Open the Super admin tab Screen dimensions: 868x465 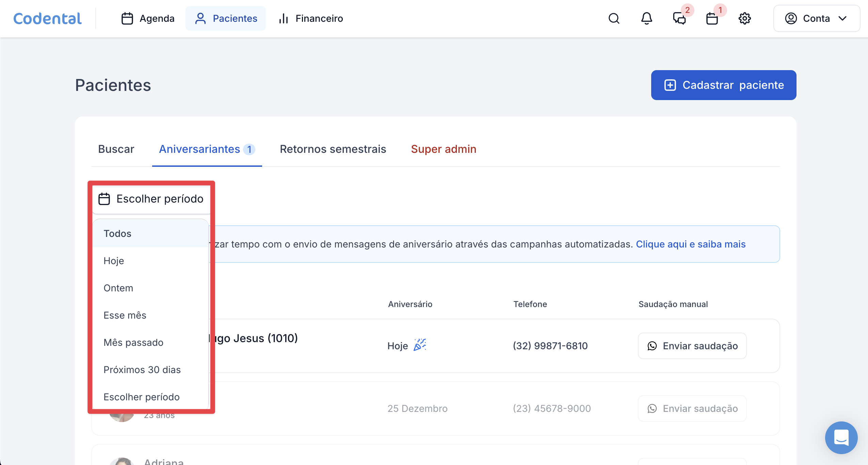[x=443, y=149]
